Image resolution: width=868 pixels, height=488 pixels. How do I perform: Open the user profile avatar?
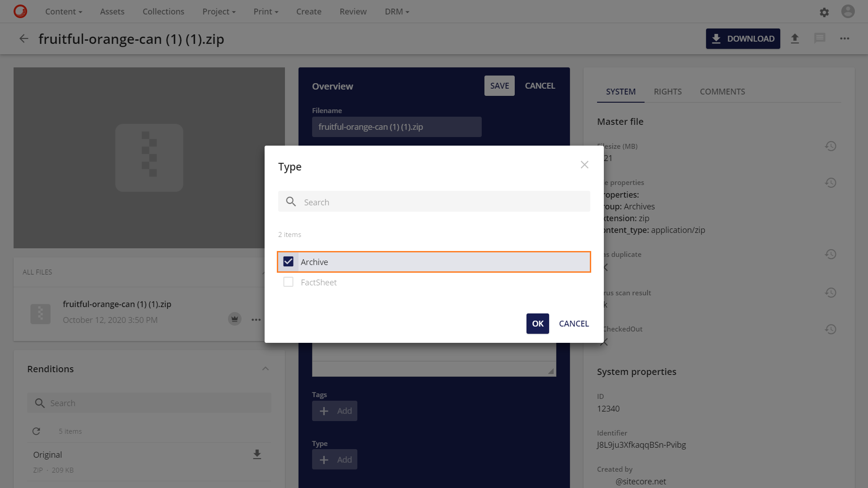coord(848,11)
